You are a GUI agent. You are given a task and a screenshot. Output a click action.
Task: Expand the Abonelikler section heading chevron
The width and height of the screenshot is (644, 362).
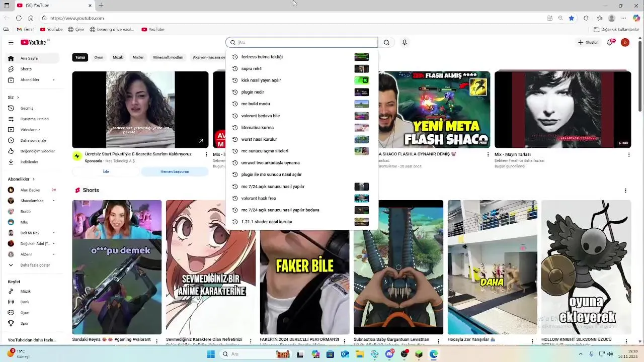click(x=34, y=179)
